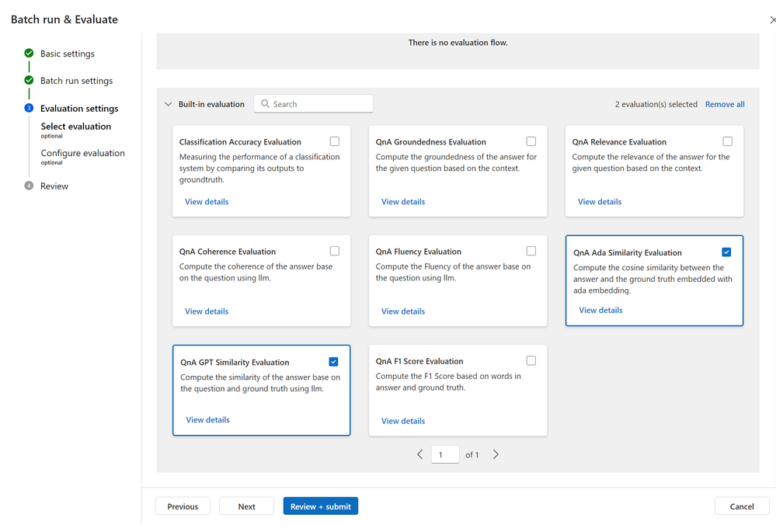The image size is (776, 532).
Task: Open Select evaluation sub-step
Action: click(75, 126)
